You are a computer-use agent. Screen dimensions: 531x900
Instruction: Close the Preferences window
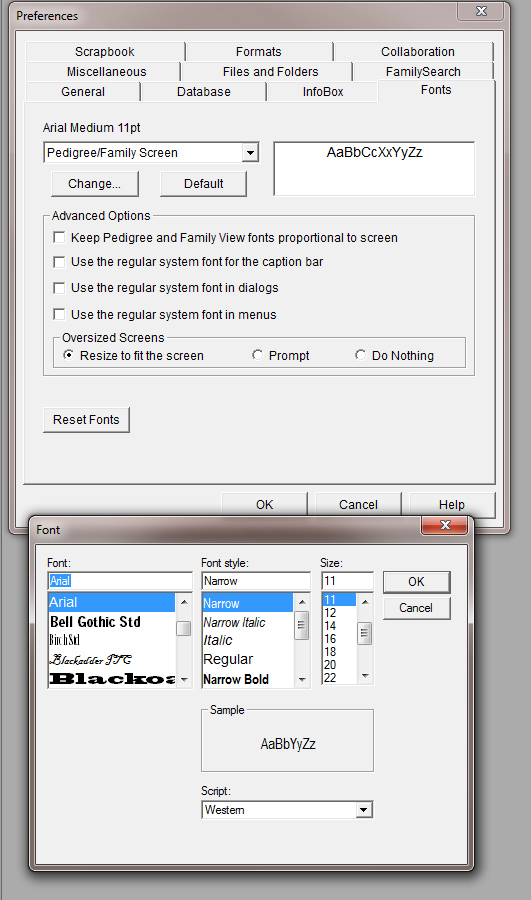tap(482, 11)
